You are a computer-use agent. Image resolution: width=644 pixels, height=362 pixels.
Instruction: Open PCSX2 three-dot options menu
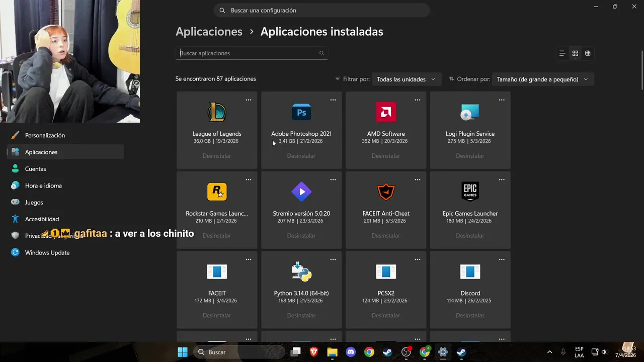[x=418, y=259]
